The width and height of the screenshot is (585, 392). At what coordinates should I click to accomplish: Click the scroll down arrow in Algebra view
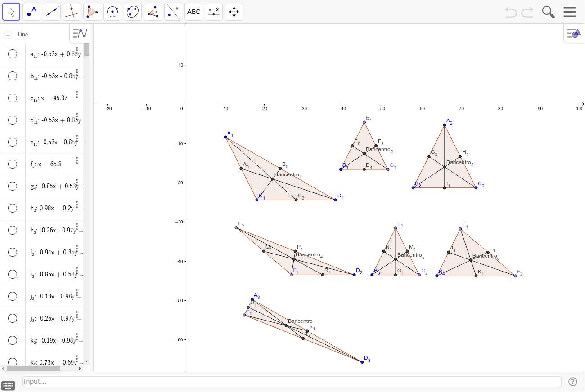[x=87, y=361]
